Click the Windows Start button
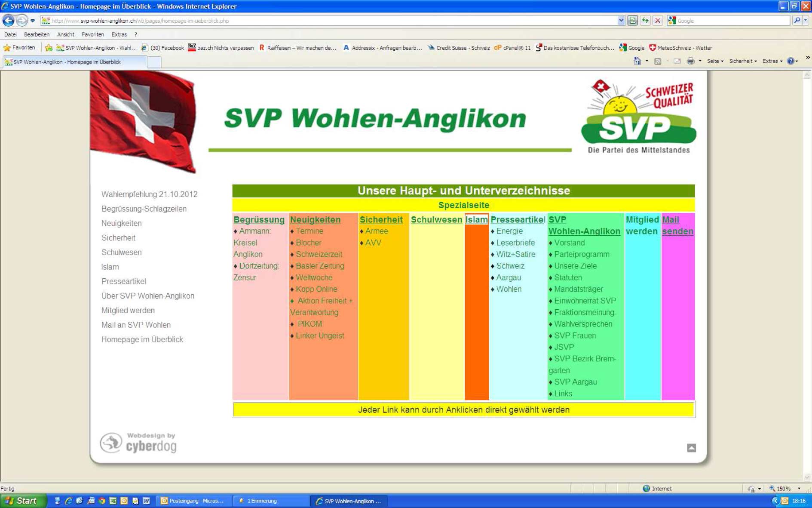 point(22,501)
